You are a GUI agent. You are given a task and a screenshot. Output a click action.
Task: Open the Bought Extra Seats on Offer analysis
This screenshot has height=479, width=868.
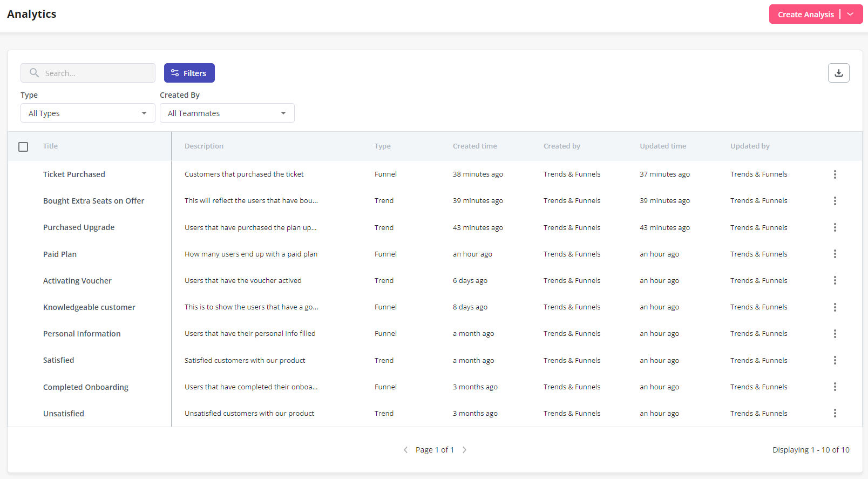pyautogui.click(x=93, y=201)
